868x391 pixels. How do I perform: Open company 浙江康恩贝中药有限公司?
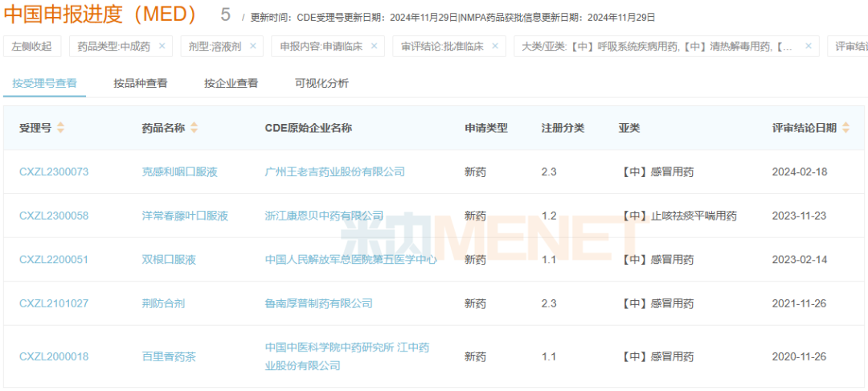tap(325, 216)
